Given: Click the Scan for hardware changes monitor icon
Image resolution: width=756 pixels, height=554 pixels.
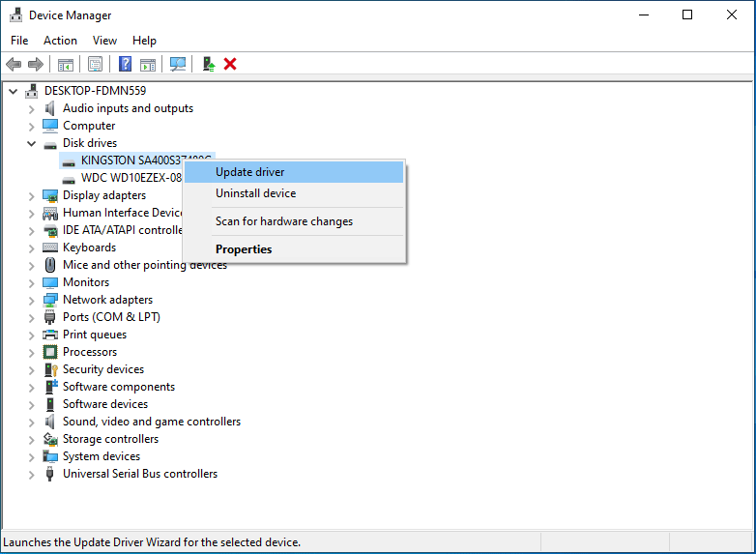Looking at the screenshot, I should [178, 64].
